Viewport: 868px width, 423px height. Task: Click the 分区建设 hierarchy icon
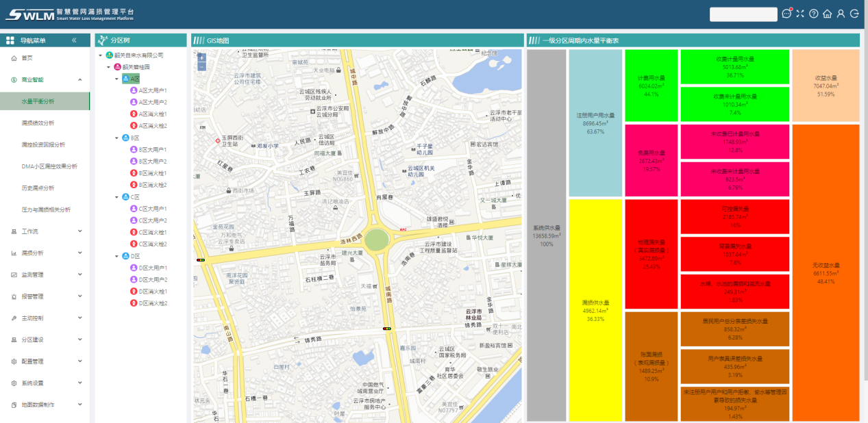[x=14, y=339]
